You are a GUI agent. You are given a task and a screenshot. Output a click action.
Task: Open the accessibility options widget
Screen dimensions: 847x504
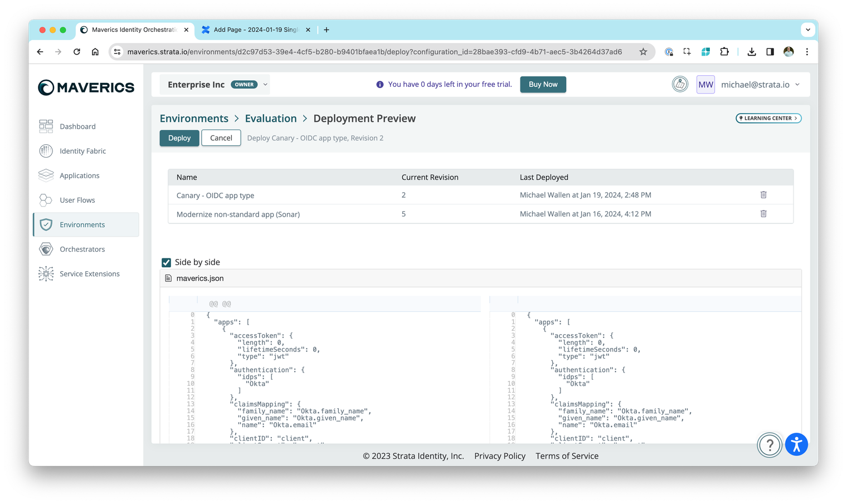(796, 444)
